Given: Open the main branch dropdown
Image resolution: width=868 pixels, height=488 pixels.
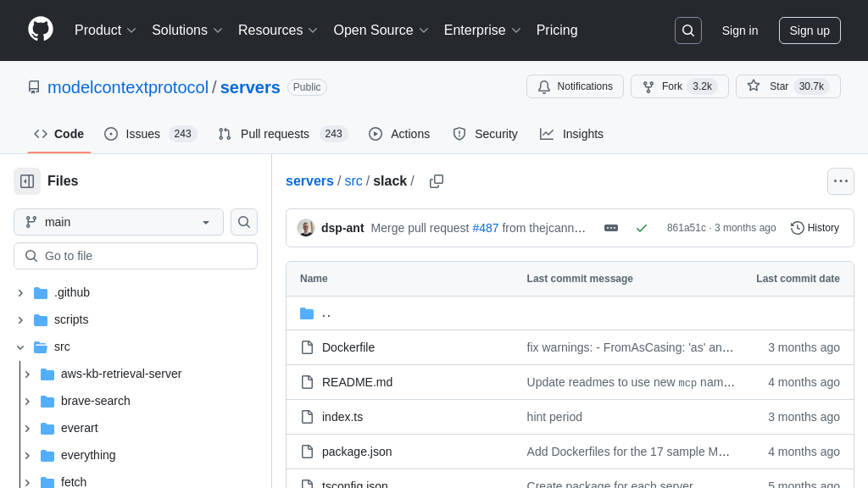Looking at the screenshot, I should [119, 222].
